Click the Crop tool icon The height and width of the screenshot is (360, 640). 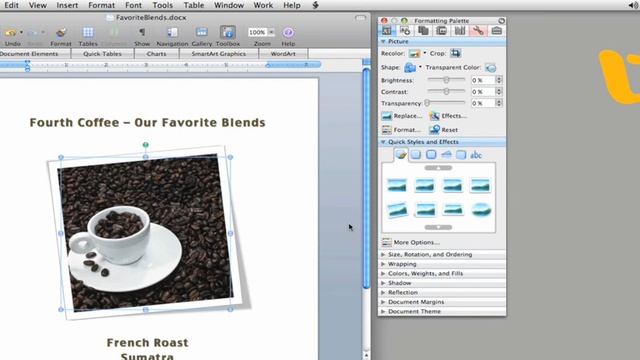(x=456, y=53)
